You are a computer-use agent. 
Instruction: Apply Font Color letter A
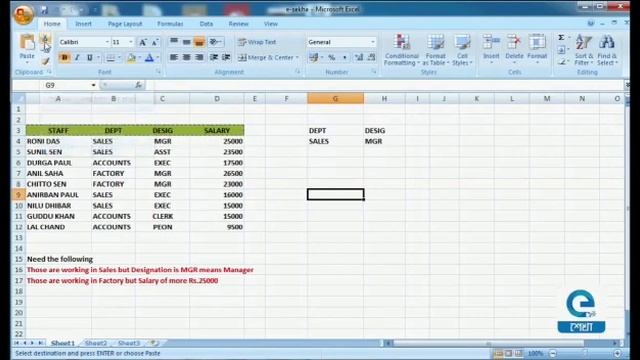tap(149, 58)
